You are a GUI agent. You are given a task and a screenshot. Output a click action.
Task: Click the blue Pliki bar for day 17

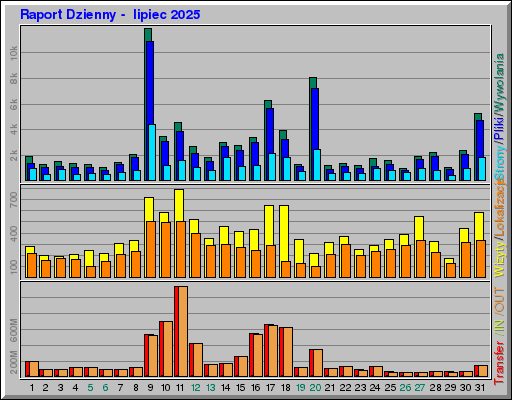[x=270, y=131]
